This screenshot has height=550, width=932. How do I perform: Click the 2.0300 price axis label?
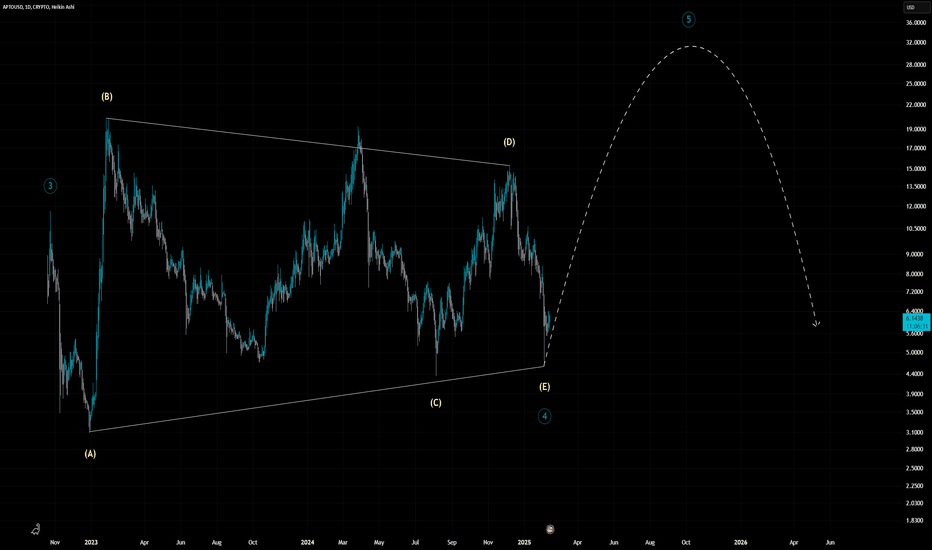(916, 503)
